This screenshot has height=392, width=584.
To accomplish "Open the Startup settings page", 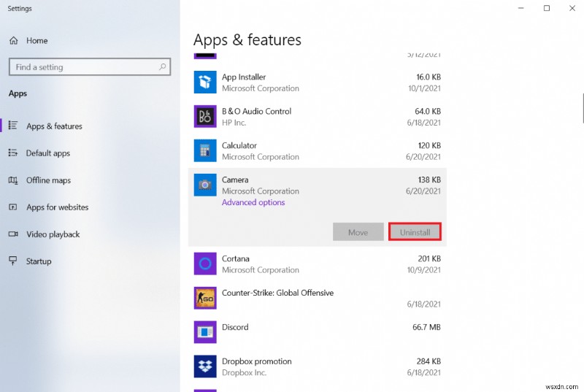I will (x=39, y=261).
